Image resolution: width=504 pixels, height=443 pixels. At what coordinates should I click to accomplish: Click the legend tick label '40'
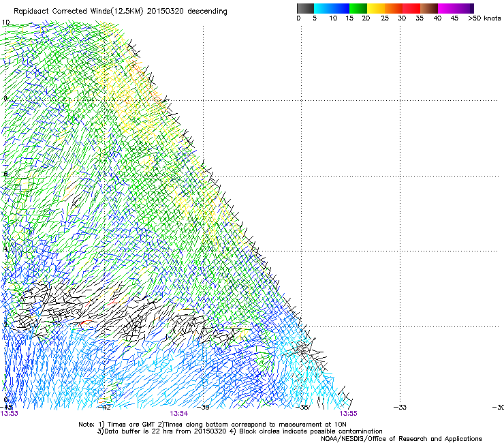coord(437,18)
